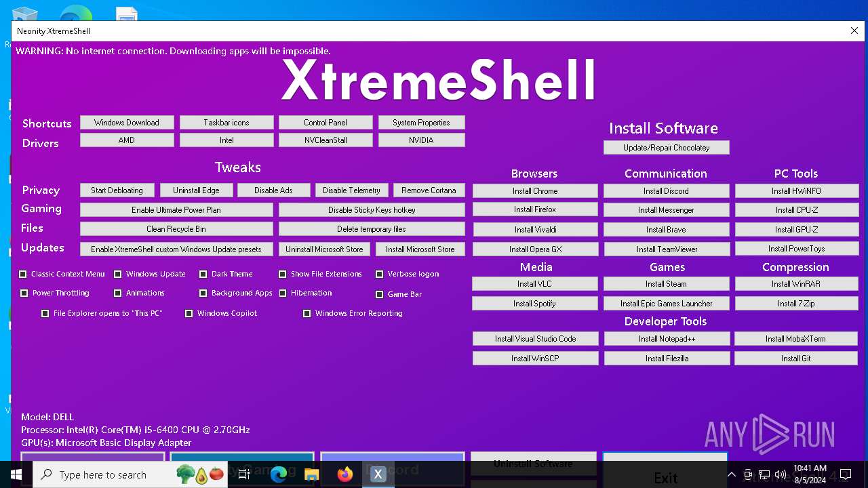This screenshot has width=868, height=488.
Task: Click Remove Cortana button
Action: pyautogui.click(x=429, y=190)
